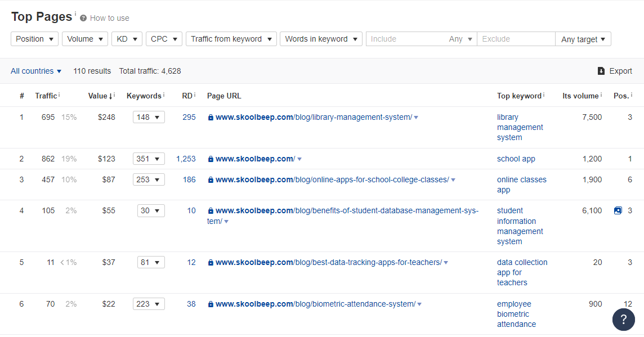644x337 pixels.
Task: Sort the table by Value column
Action: pyautogui.click(x=100, y=96)
